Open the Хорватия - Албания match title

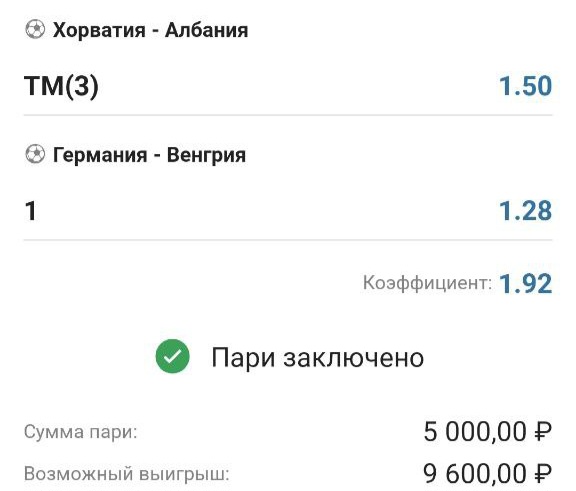click(151, 30)
